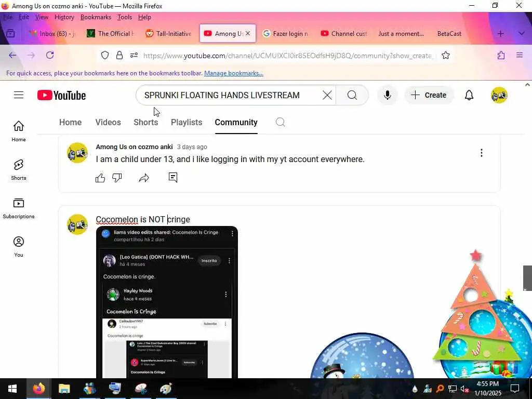Open the 'Among Us on cozmo anki' author link

point(134,147)
